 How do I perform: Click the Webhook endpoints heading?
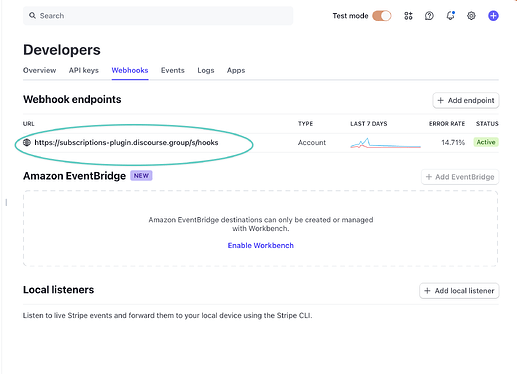tap(72, 99)
